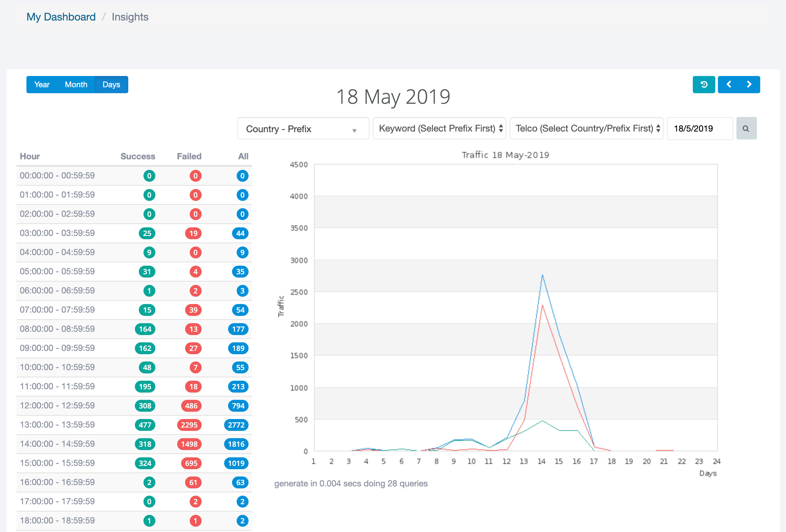Image resolution: width=786 pixels, height=532 pixels.
Task: Go to previous day with left chevron
Action: [x=728, y=85]
